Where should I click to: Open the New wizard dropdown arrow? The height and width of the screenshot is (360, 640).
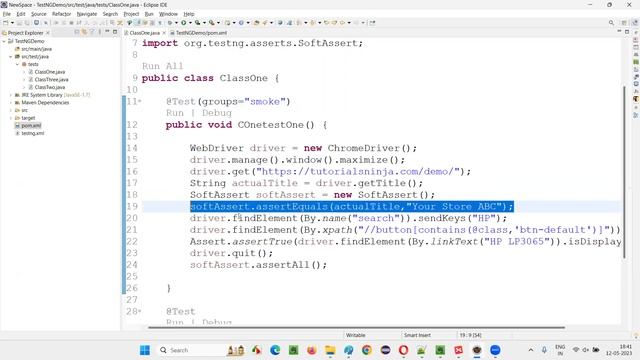coord(12,23)
